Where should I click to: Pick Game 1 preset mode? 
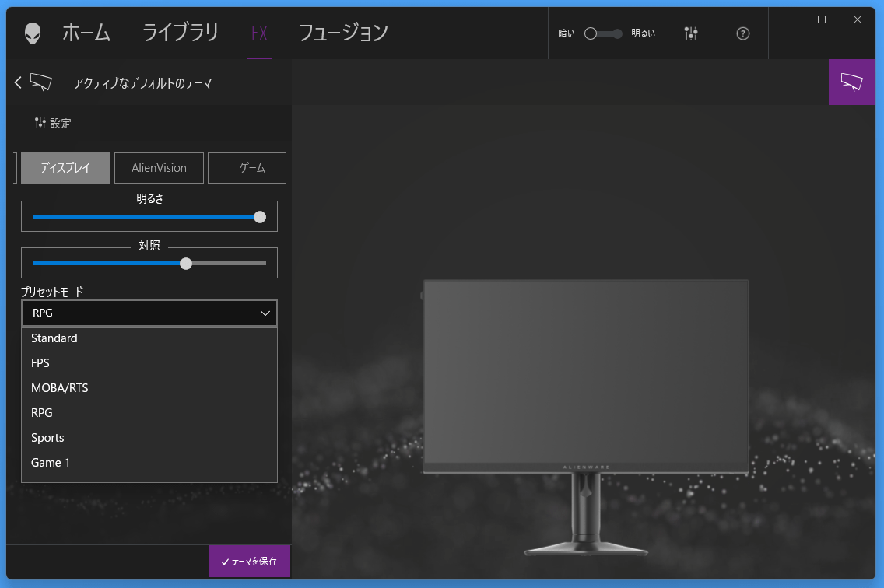point(149,462)
